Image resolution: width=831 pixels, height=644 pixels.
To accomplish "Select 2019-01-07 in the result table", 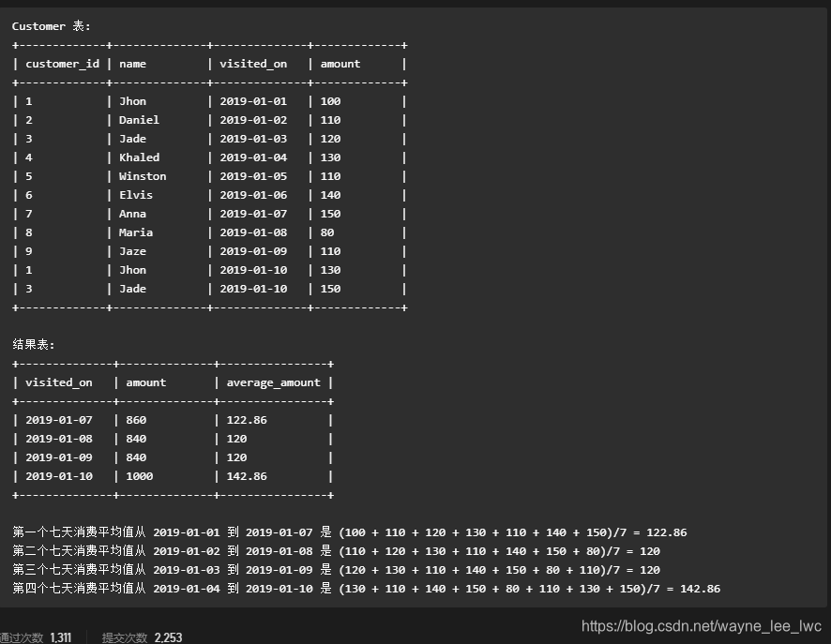I will [59, 420].
